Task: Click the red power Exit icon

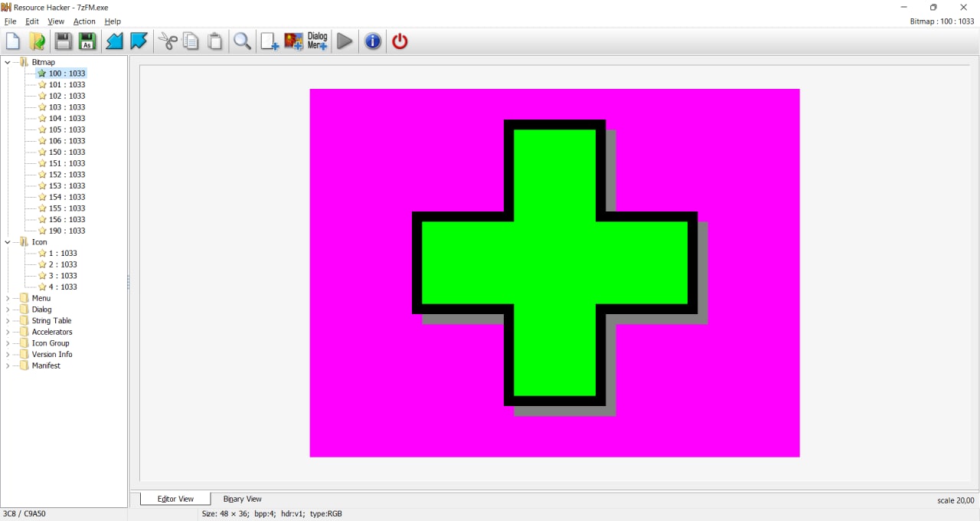Action: [400, 41]
